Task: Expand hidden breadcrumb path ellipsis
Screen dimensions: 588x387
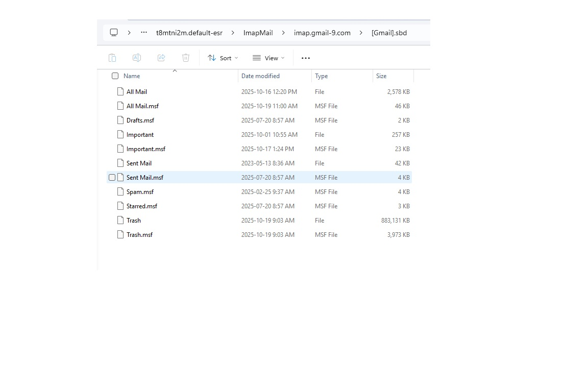Action: click(x=144, y=33)
